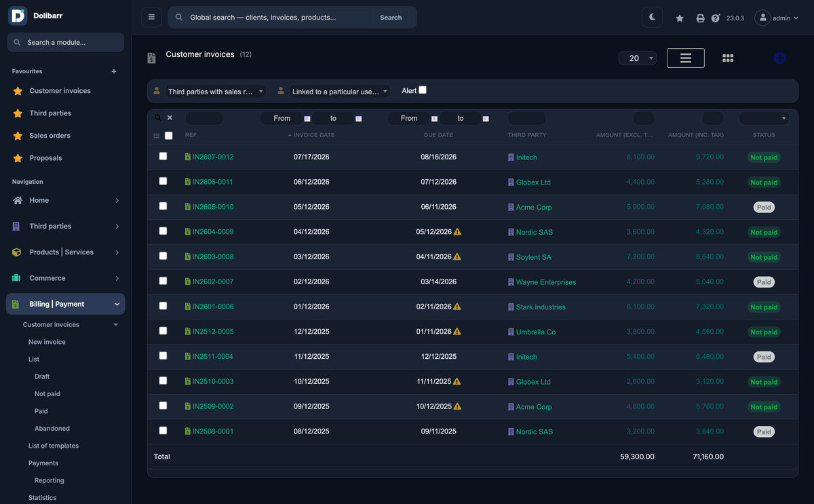The image size is (814, 504).
Task: Click the late warning icon for IN2604-0009
Action: pos(457,231)
